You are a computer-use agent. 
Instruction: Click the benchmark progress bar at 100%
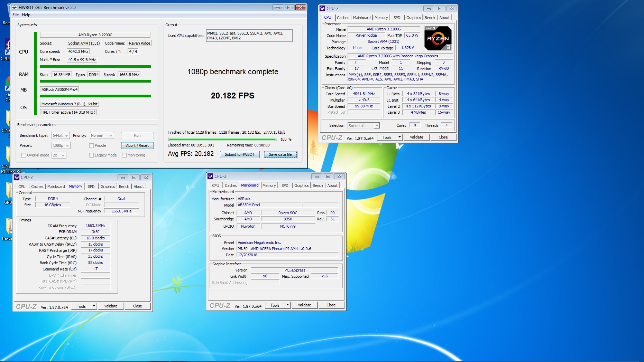click(222, 139)
